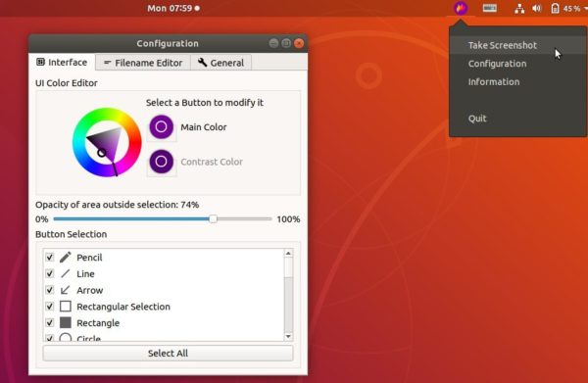The height and width of the screenshot is (383, 588).
Task: Click the Rectangle label in list
Action: click(x=98, y=323)
